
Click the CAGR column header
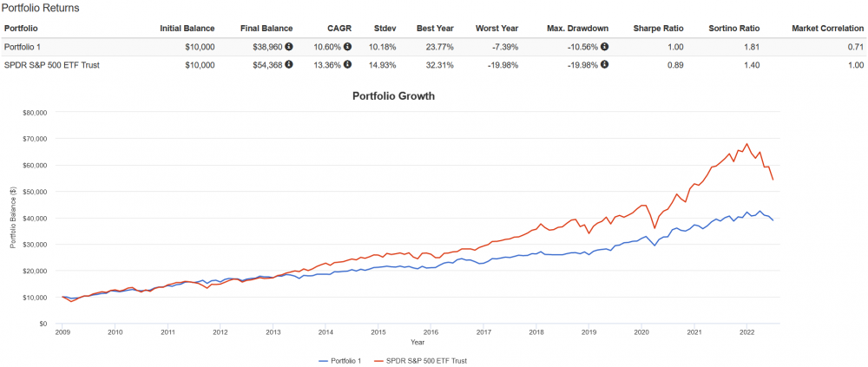click(x=339, y=29)
